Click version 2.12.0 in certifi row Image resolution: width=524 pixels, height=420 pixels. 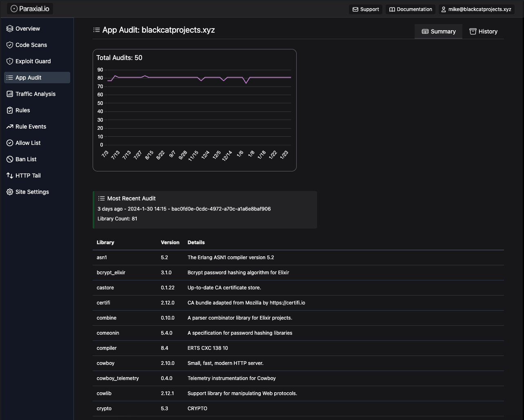point(168,303)
